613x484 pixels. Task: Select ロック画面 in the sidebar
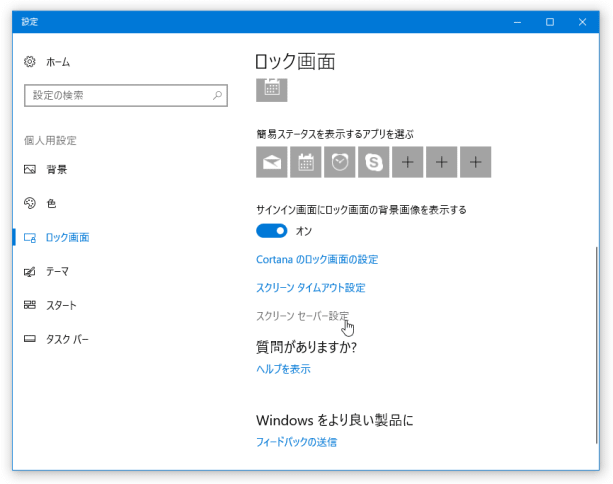[x=68, y=237]
